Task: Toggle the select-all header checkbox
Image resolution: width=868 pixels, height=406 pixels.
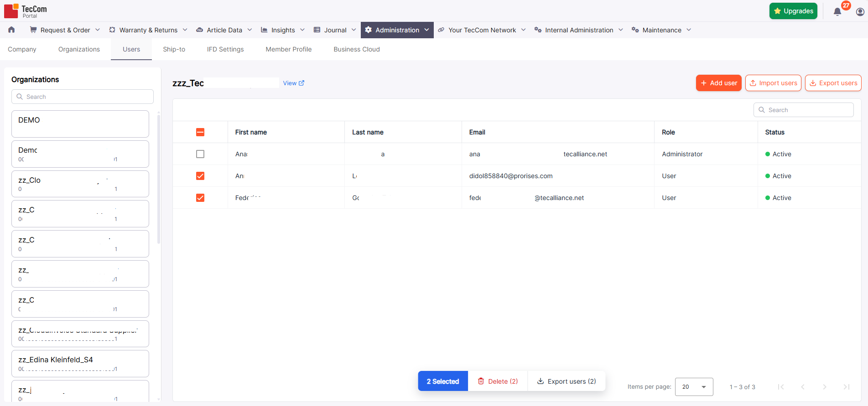Action: (x=200, y=132)
